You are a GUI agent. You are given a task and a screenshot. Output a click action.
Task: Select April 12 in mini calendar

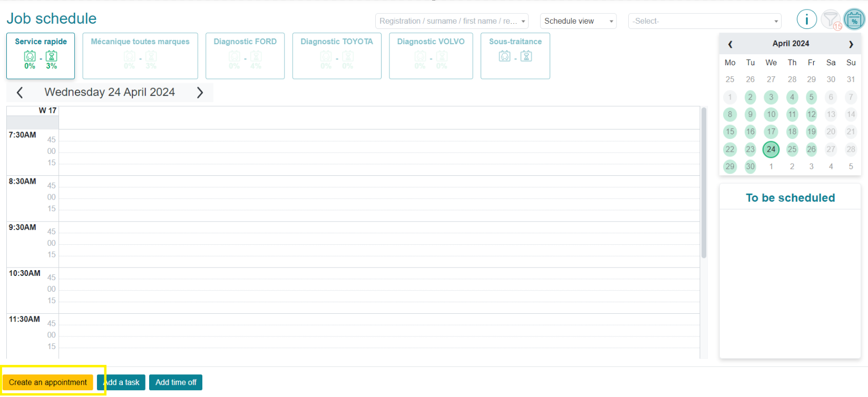point(812,114)
